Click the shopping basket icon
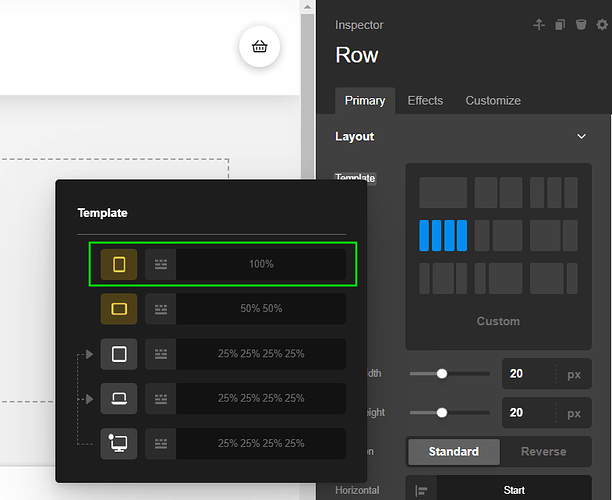This screenshot has height=500, width=612. pos(260,46)
